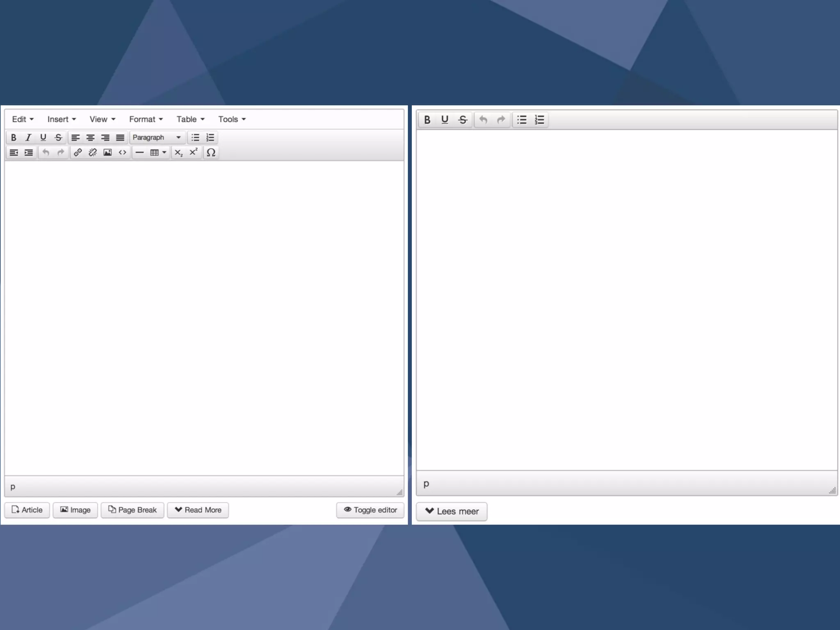Image resolution: width=840 pixels, height=630 pixels.
Task: Click inside the left editor text area
Action: (204, 318)
